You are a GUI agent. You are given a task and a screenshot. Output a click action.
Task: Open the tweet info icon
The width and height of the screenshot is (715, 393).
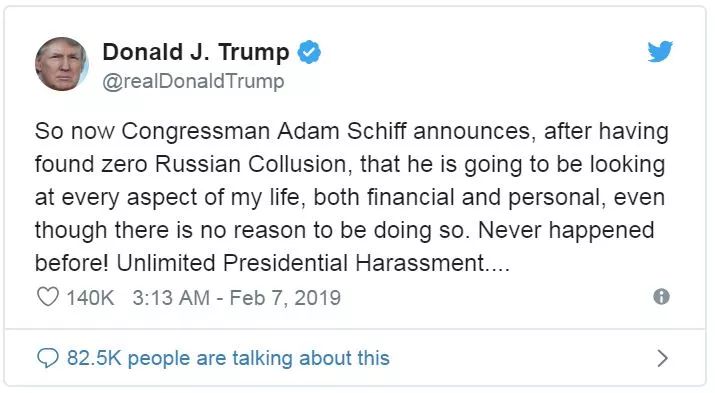[x=661, y=296]
